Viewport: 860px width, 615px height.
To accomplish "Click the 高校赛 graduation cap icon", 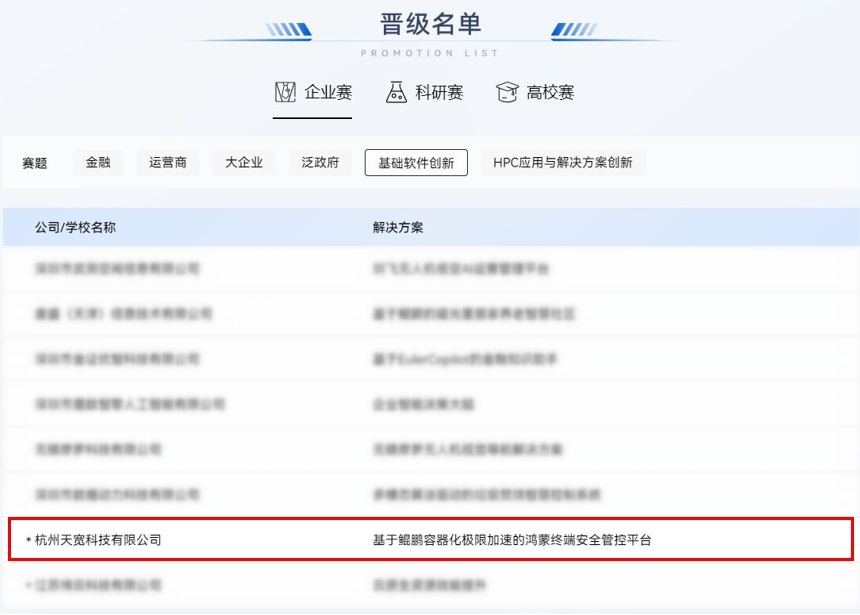I will [x=508, y=93].
